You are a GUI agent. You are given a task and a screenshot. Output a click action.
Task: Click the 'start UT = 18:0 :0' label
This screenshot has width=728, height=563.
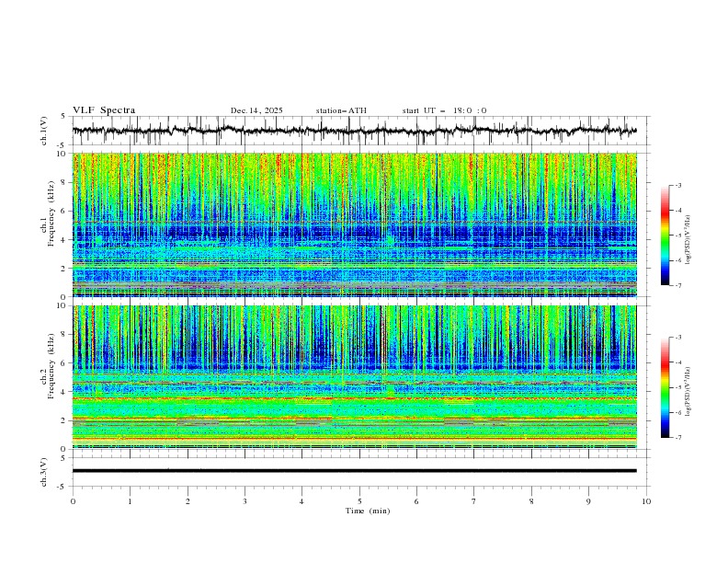pyautogui.click(x=444, y=110)
